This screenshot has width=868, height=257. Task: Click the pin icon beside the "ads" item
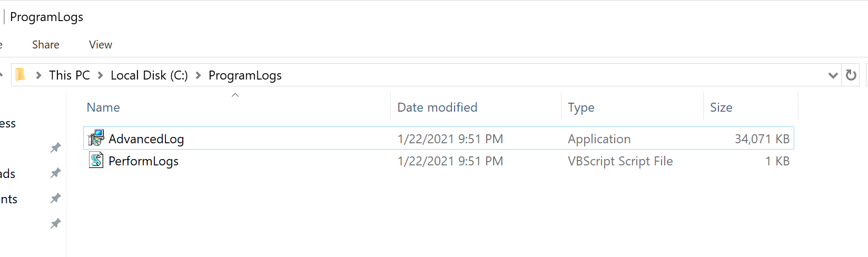(x=55, y=173)
